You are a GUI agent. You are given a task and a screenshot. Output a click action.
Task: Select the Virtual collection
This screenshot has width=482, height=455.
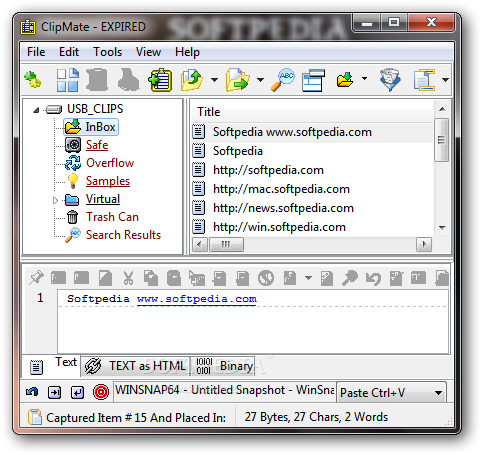[x=103, y=199]
